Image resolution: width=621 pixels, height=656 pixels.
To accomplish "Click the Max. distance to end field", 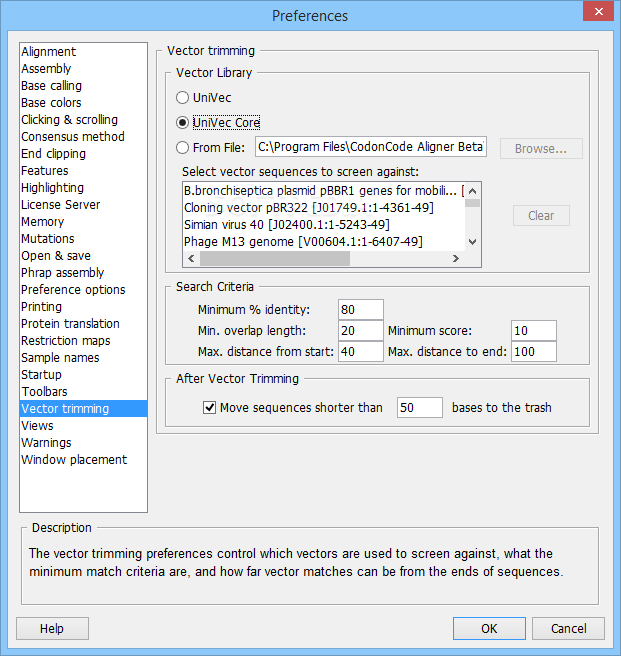I will [x=534, y=351].
